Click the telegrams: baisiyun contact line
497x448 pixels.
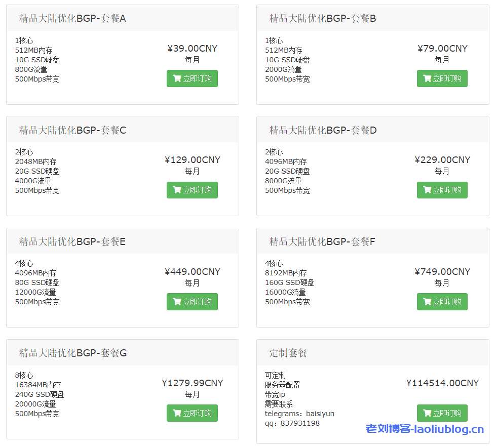tap(299, 414)
